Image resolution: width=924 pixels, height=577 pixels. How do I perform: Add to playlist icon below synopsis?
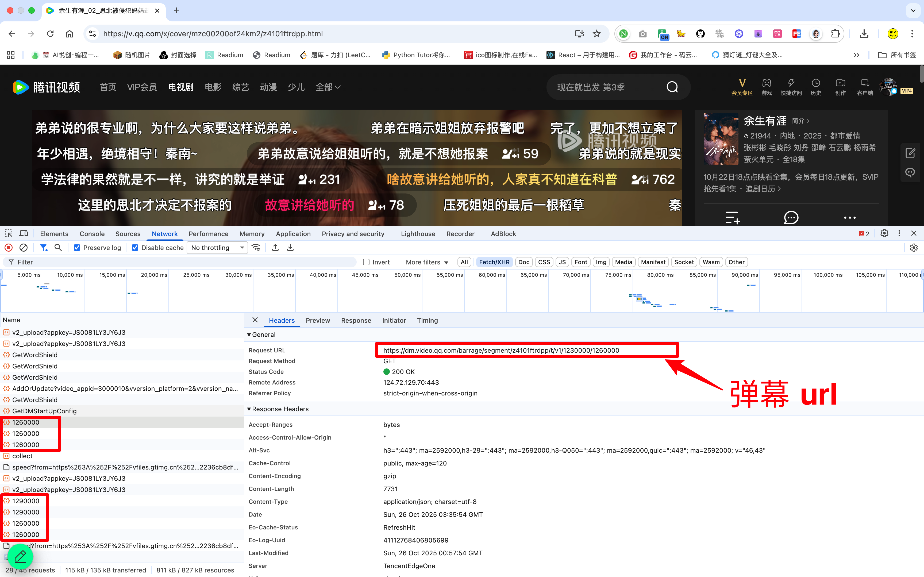pos(733,218)
